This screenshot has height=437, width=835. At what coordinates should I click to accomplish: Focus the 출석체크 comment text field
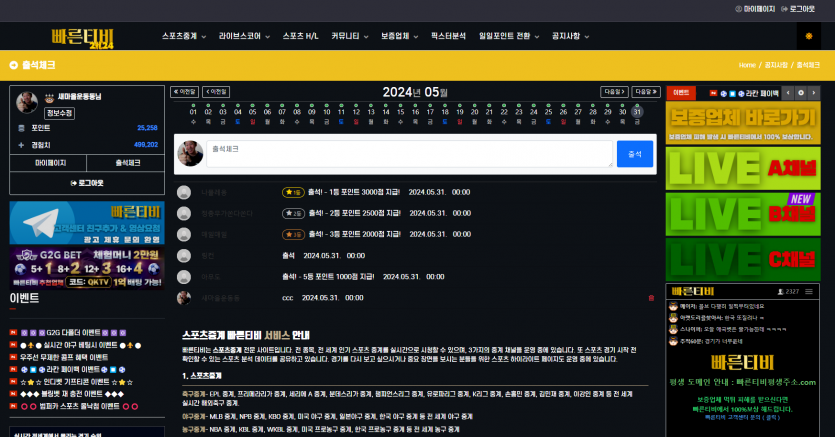click(409, 154)
